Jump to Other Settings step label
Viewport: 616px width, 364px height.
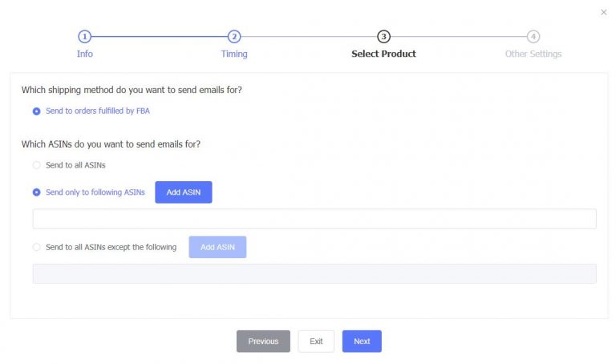[533, 54]
